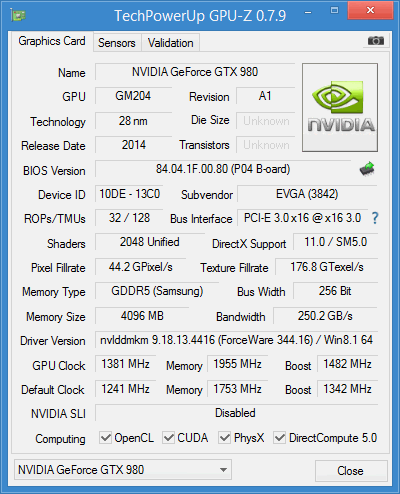Maximize the GPU-Z window
The image size is (400, 494).
click(334, 11)
